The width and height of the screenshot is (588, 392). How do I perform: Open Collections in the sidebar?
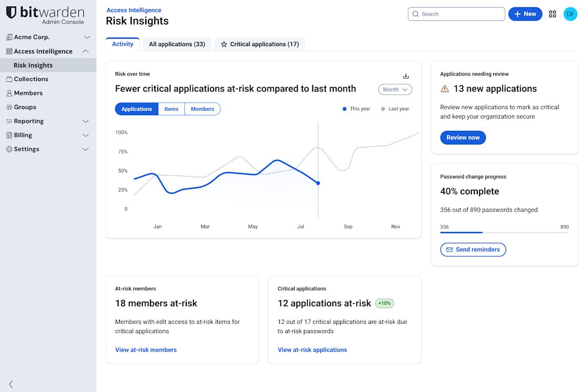click(31, 79)
